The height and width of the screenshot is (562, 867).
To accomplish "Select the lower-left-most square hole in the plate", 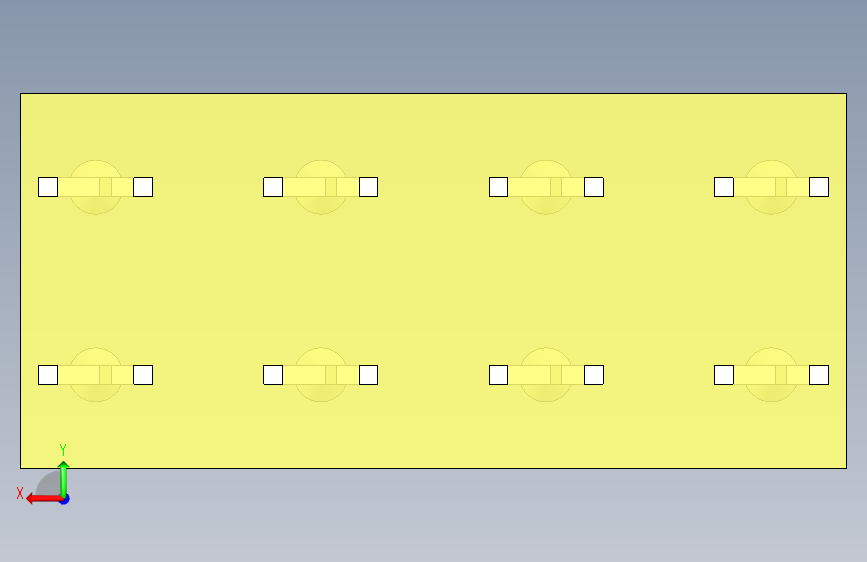I will tap(48, 375).
